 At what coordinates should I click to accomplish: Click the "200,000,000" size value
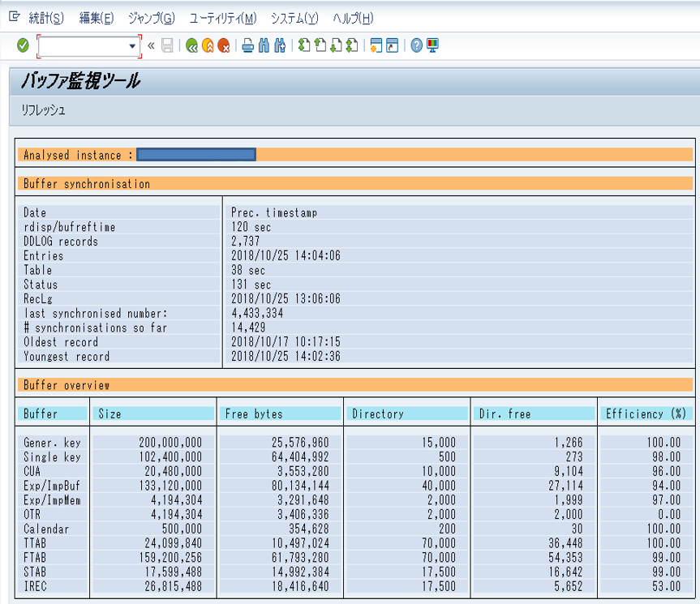coord(170,443)
